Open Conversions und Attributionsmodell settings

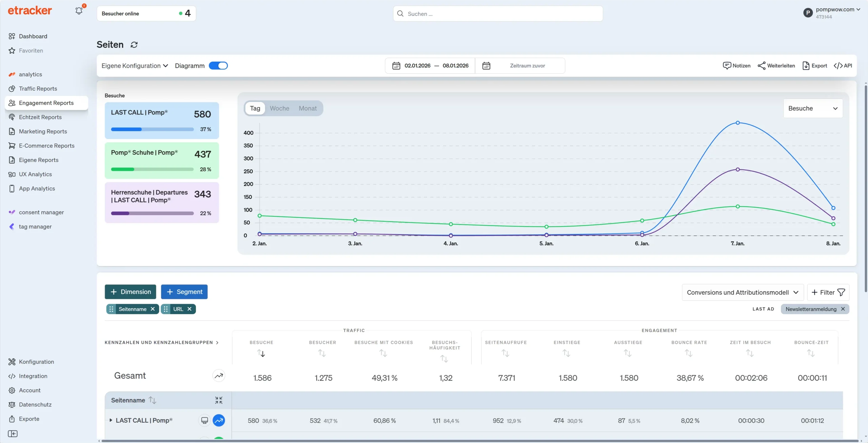click(x=742, y=292)
